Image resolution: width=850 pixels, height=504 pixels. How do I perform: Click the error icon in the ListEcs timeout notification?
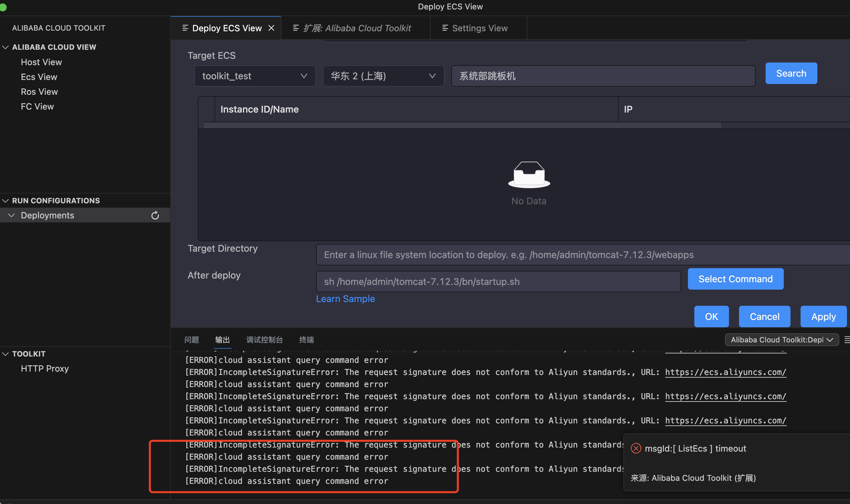tap(635, 448)
